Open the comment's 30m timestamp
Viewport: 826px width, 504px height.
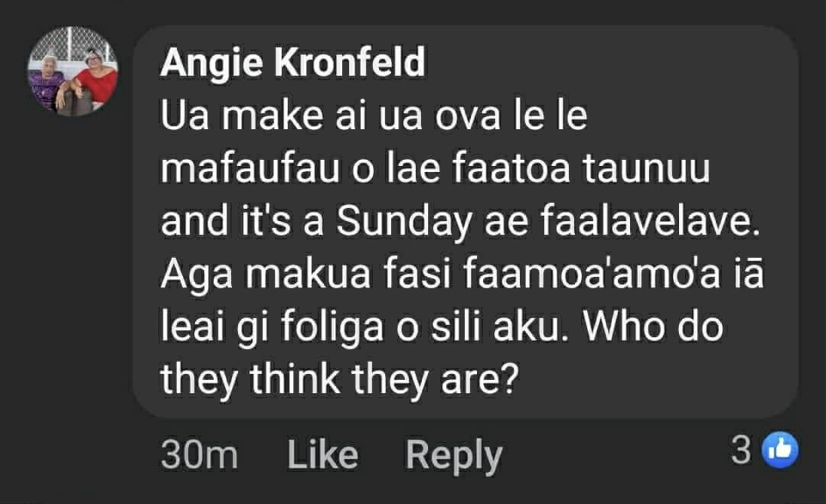(x=199, y=455)
